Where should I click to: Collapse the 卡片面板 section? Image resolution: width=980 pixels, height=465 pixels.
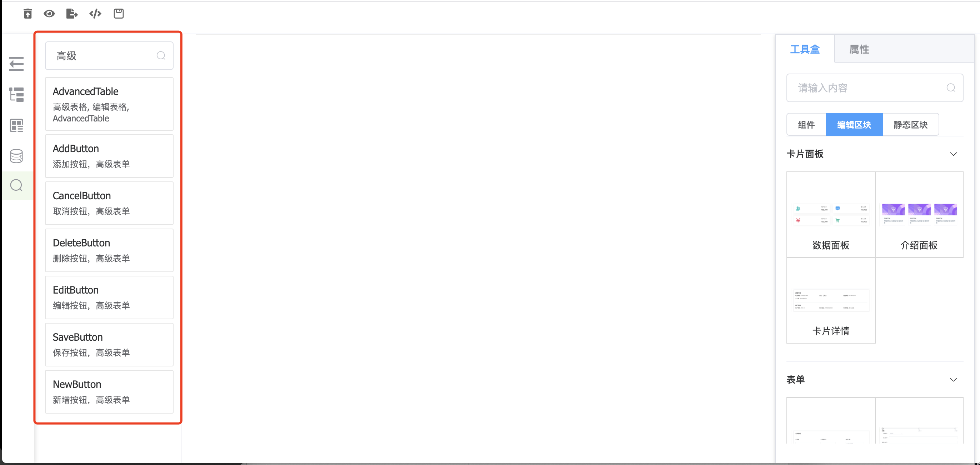(x=953, y=154)
